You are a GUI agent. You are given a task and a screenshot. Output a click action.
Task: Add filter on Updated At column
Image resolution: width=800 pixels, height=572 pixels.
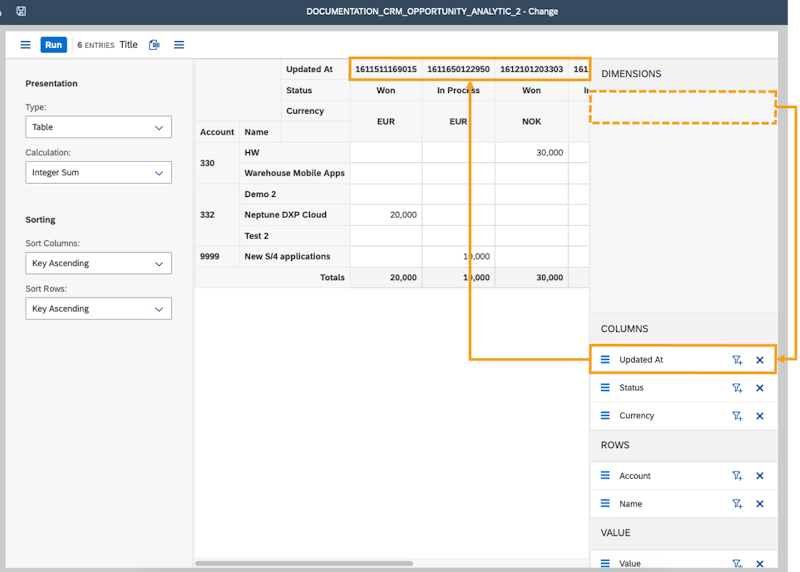(737, 360)
